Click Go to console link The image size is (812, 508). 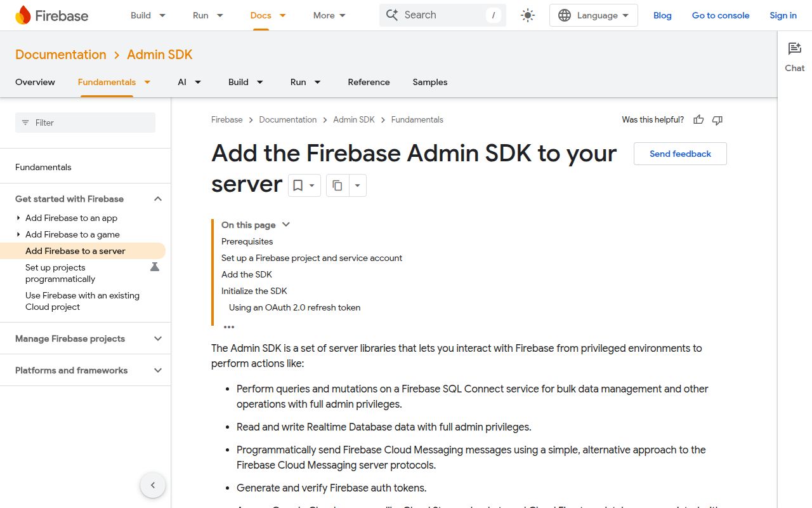(721, 15)
